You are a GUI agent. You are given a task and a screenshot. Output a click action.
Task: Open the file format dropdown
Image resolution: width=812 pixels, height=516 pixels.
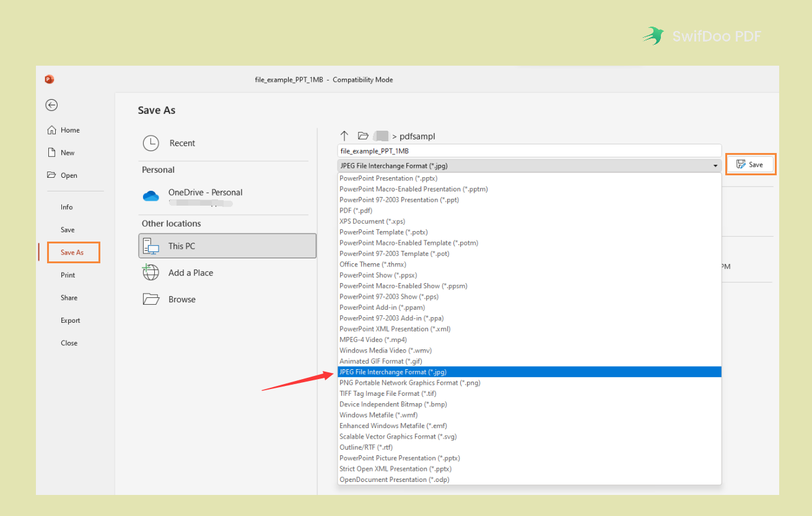pos(715,165)
